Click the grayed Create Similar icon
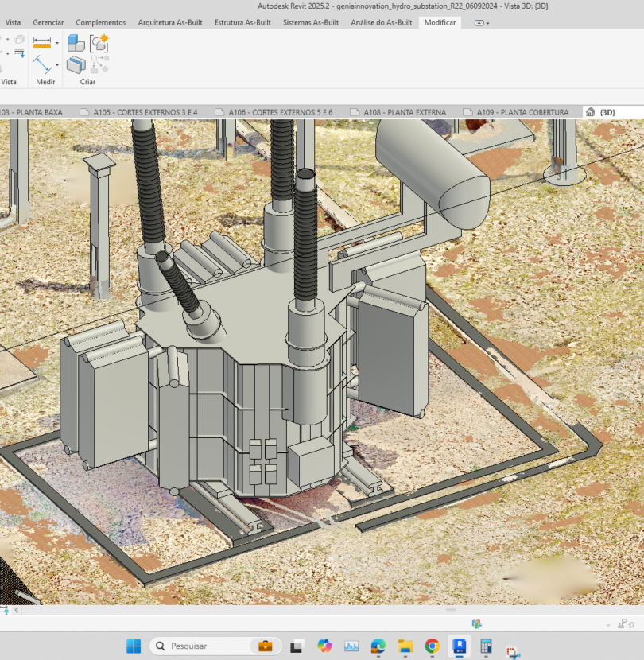The height and width of the screenshot is (660, 644). click(99, 64)
